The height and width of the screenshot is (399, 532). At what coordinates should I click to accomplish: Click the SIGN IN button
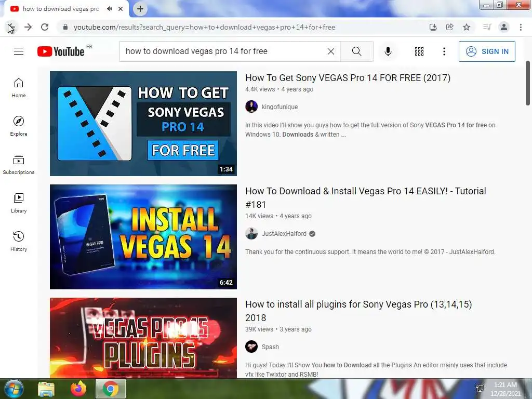tap(487, 51)
